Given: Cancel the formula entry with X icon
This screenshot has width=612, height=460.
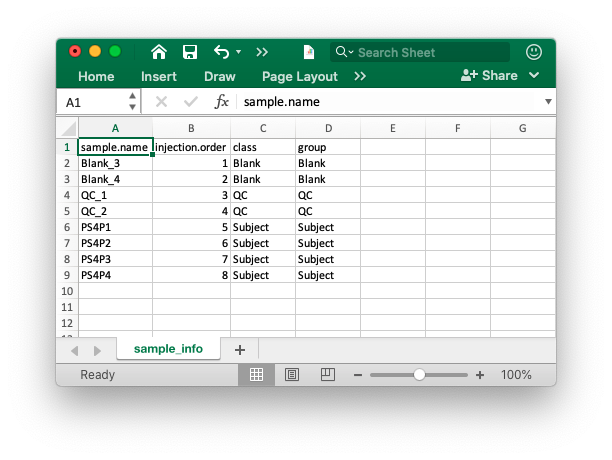Looking at the screenshot, I should [x=161, y=102].
